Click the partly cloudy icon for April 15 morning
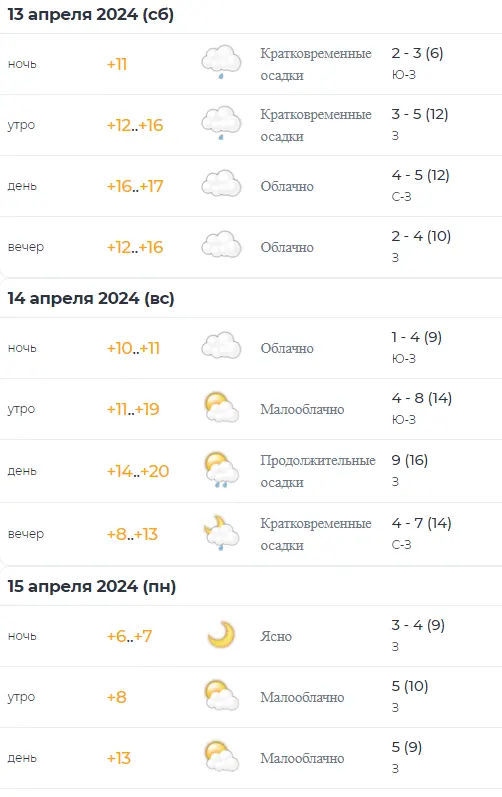 pyautogui.click(x=222, y=696)
